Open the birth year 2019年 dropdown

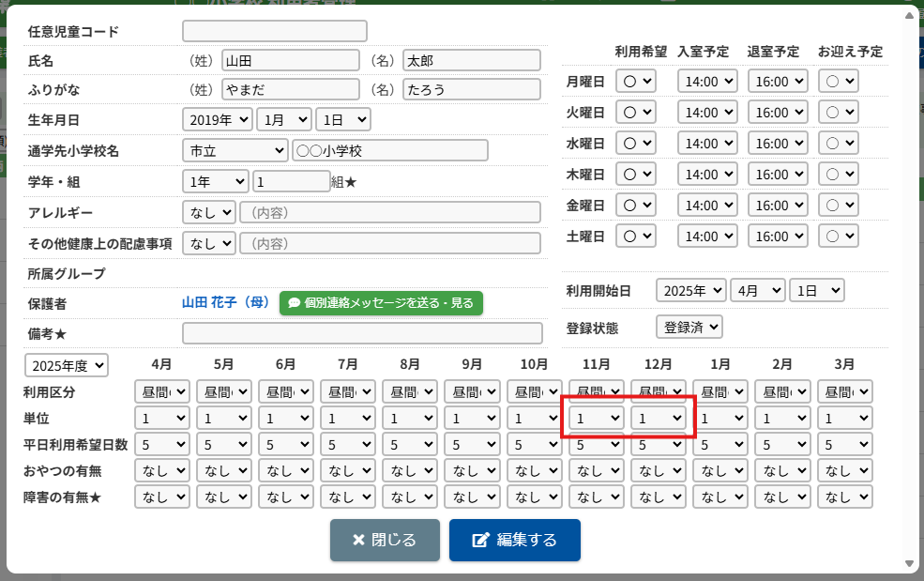[217, 120]
